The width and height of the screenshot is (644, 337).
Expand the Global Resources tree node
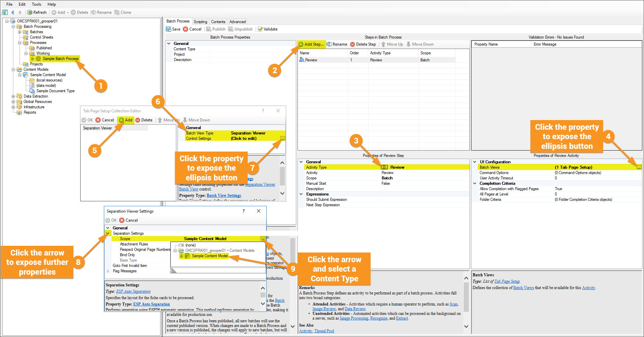pos(13,102)
